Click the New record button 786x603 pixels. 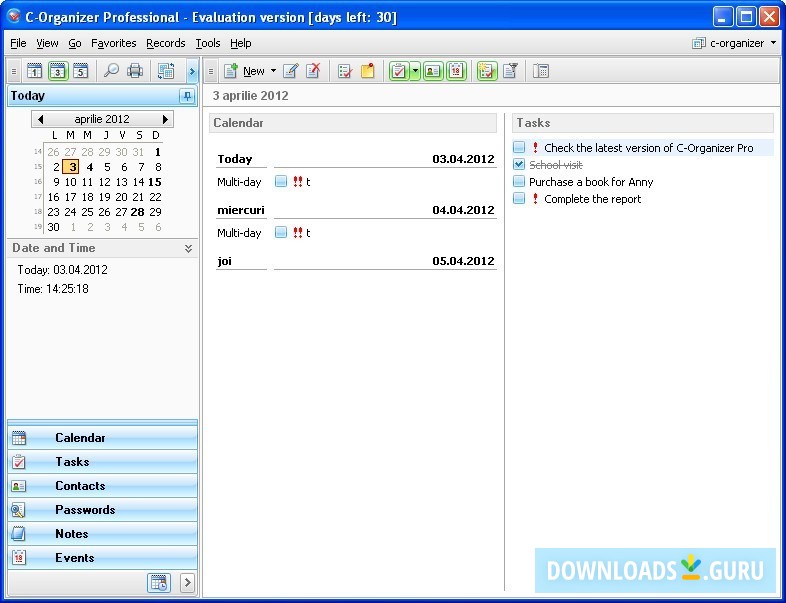pos(244,71)
